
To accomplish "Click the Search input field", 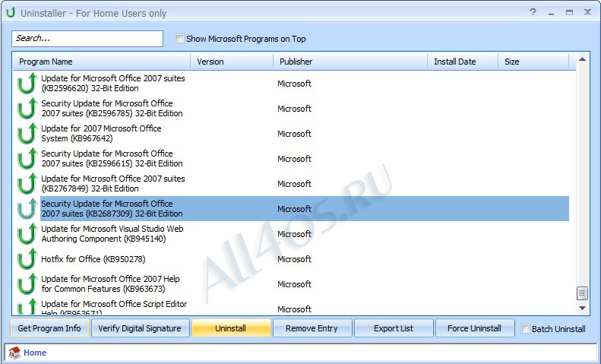I will click(x=87, y=39).
